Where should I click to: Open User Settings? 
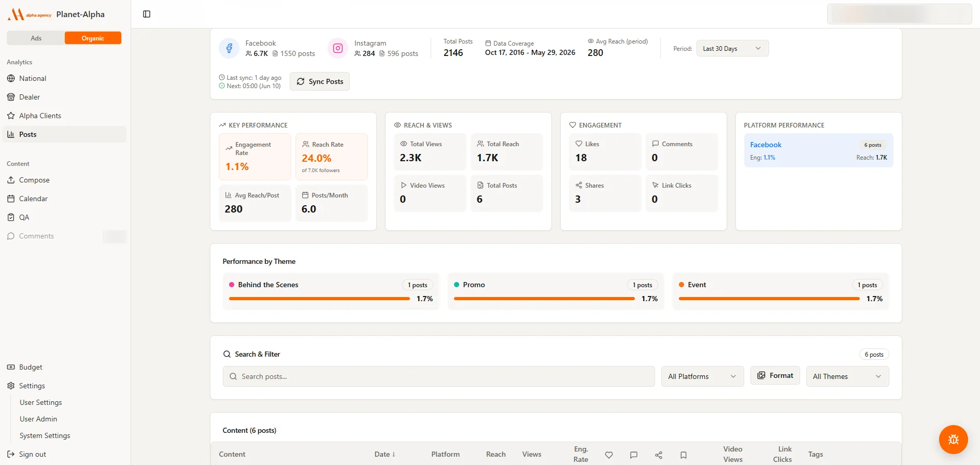40,402
